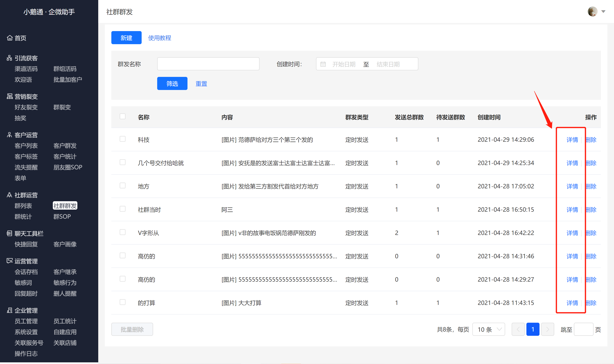Click the 营销裂变 section icon
The width and height of the screenshot is (614, 364).
click(x=10, y=96)
